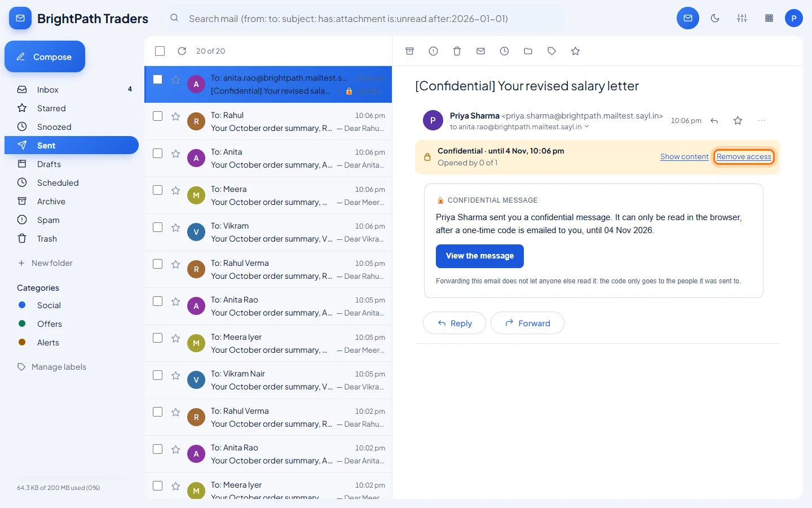Open the To: Rahul Verma 10:02 pm email
This screenshot has height=508, width=812.
pyautogui.click(x=268, y=417)
